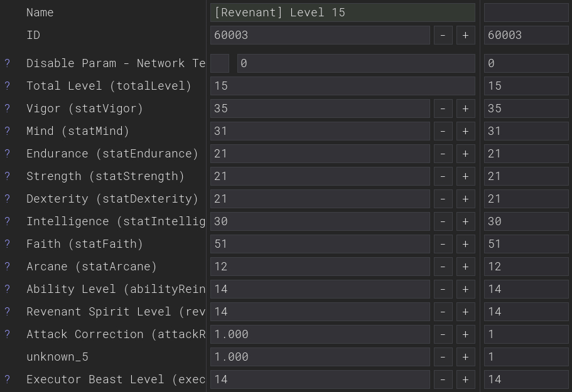The image size is (572, 392).
Task: Increase Vigor with the plus button
Action: click(465, 109)
